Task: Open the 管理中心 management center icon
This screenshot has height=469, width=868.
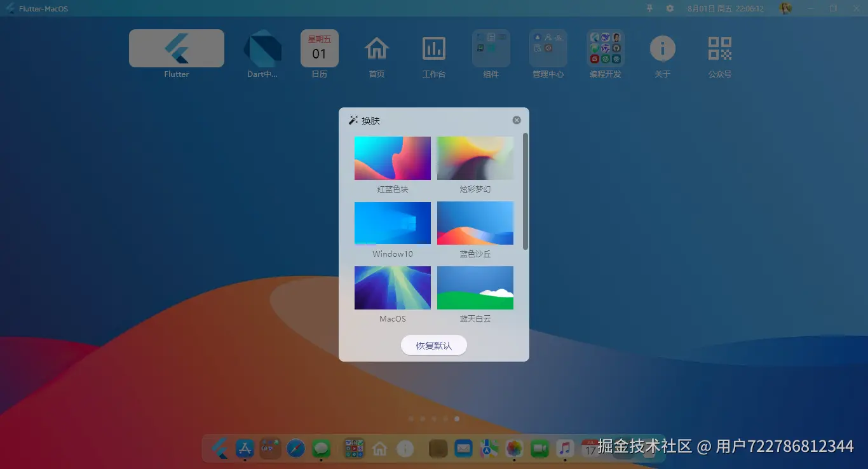Action: (548, 48)
